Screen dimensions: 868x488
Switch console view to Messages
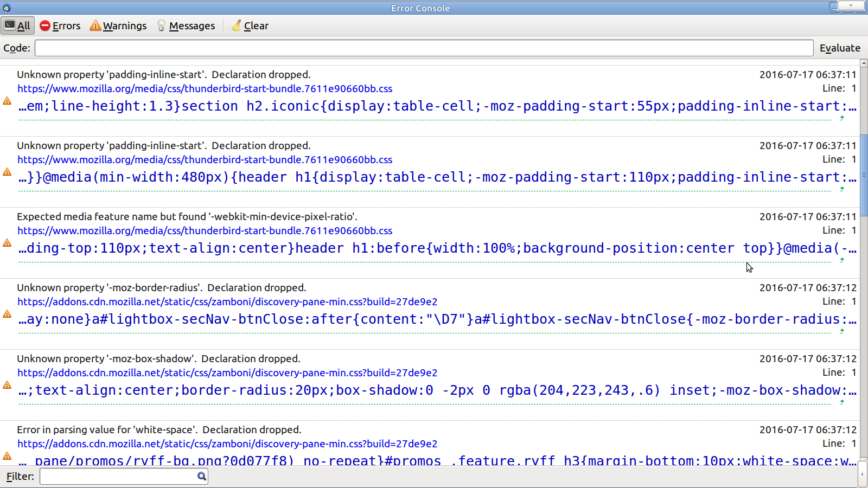pyautogui.click(x=186, y=25)
